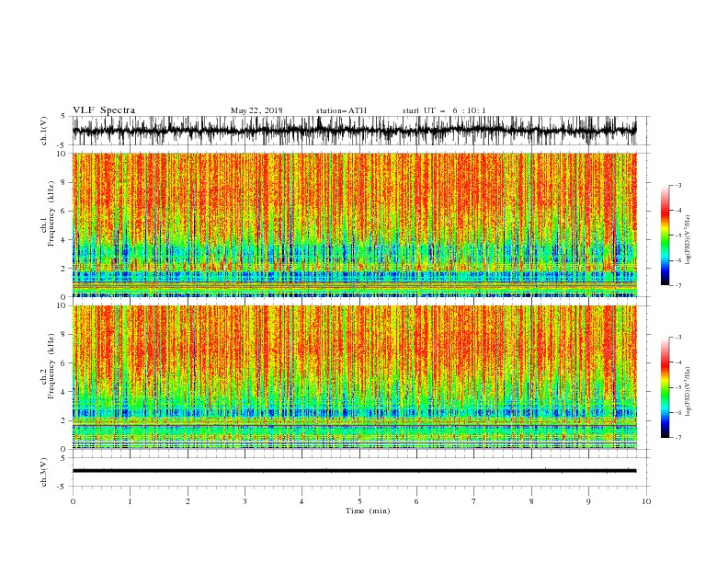The width and height of the screenshot is (728, 563).
Task: Click the "VLF Spectra" plot title
Action: coord(104,110)
